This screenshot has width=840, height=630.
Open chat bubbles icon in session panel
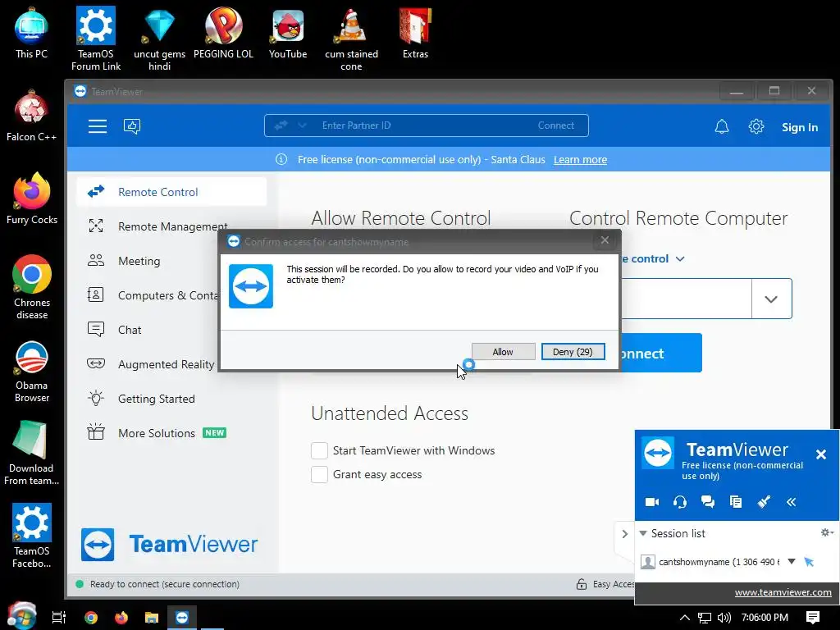tap(708, 502)
